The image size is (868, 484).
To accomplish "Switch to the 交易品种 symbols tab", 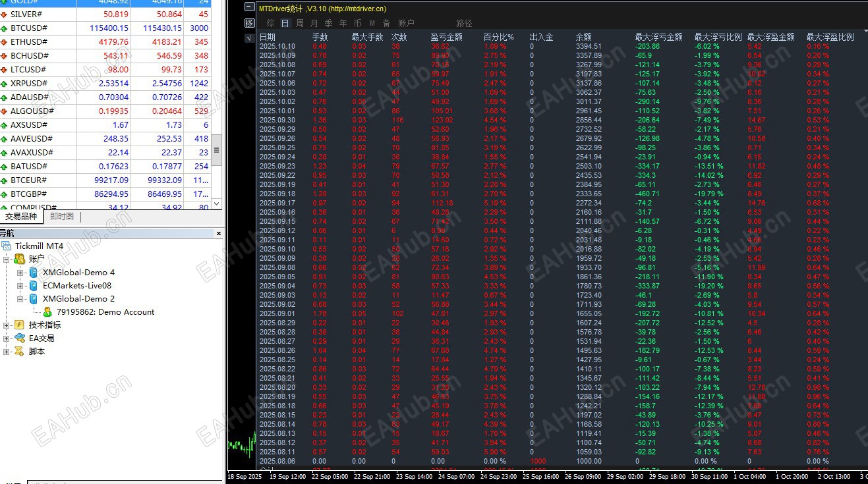I will [21, 217].
